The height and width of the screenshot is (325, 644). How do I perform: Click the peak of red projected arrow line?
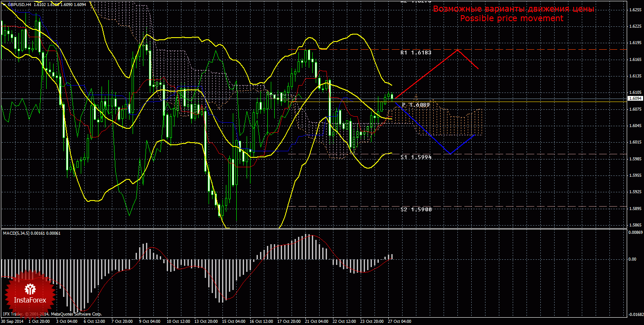click(x=458, y=50)
